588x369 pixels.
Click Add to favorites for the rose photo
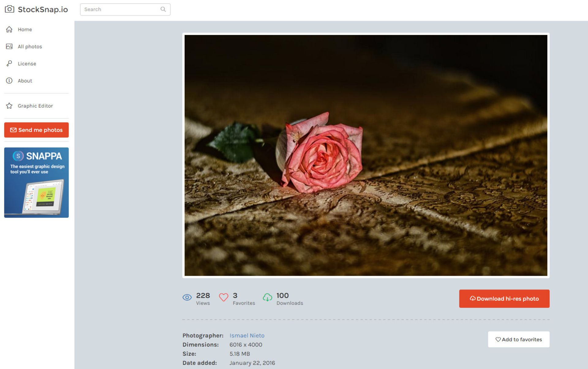(x=519, y=339)
